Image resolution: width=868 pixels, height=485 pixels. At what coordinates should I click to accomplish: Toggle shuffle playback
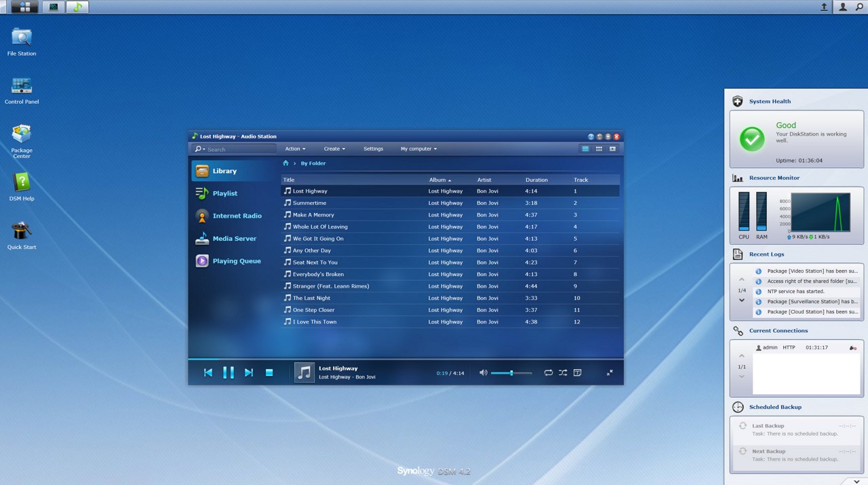point(563,372)
